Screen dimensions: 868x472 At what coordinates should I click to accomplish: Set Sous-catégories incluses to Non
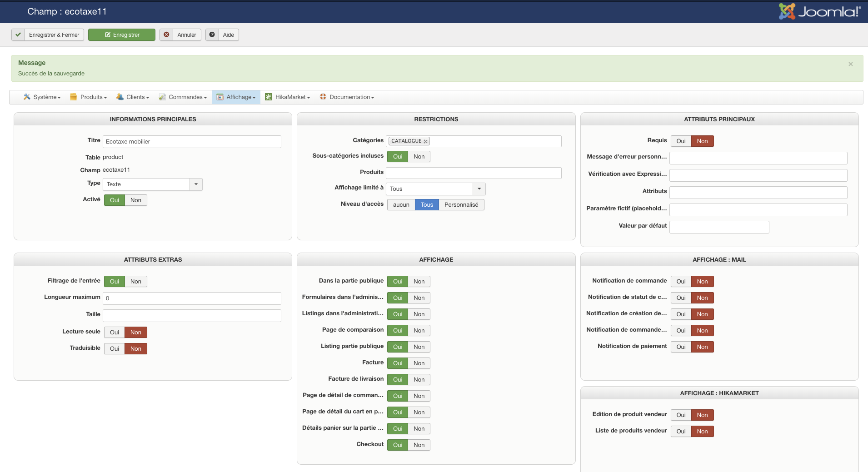click(x=419, y=157)
